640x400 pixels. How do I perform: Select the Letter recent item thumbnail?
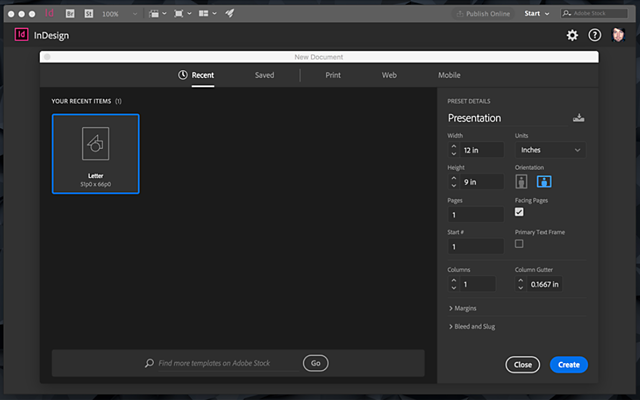(x=96, y=154)
